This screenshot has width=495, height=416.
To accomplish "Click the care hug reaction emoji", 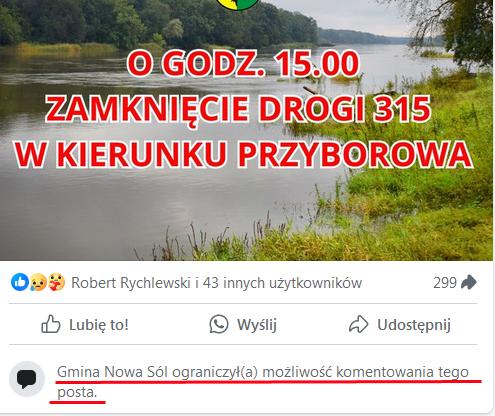I will (56, 282).
